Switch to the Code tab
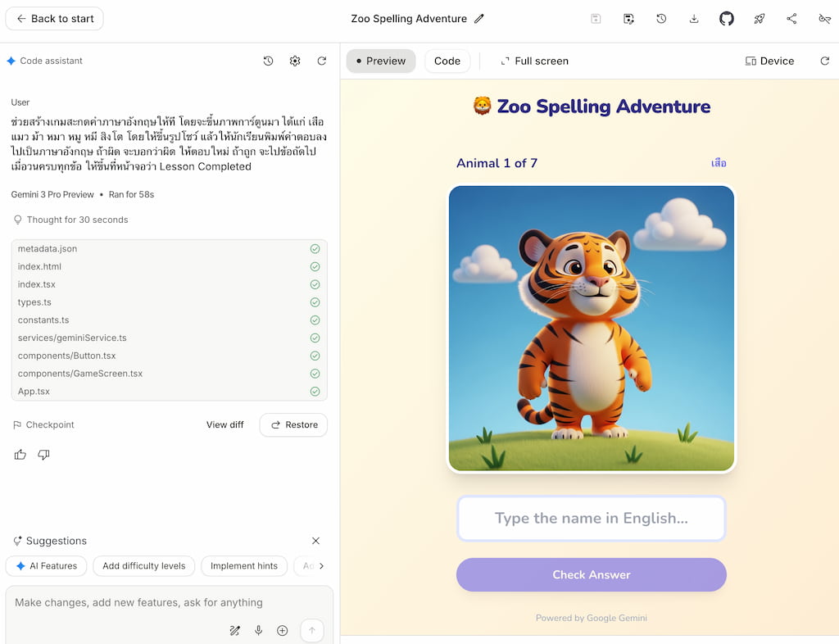This screenshot has height=644, width=839. 447,61
